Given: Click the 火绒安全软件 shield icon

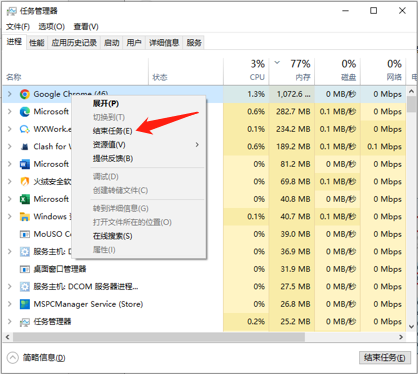Looking at the screenshot, I should click(25, 182).
